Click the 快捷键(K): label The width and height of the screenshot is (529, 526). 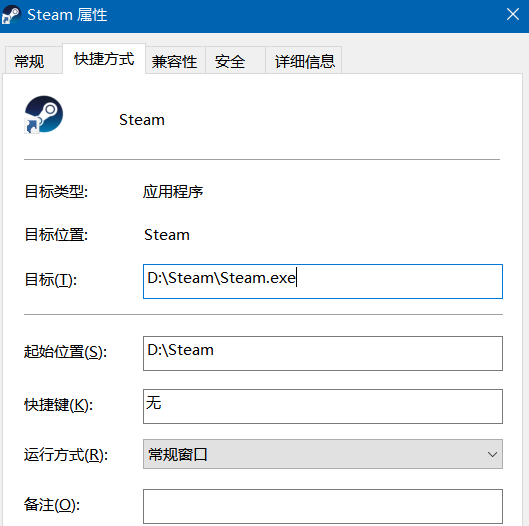[x=58, y=405]
